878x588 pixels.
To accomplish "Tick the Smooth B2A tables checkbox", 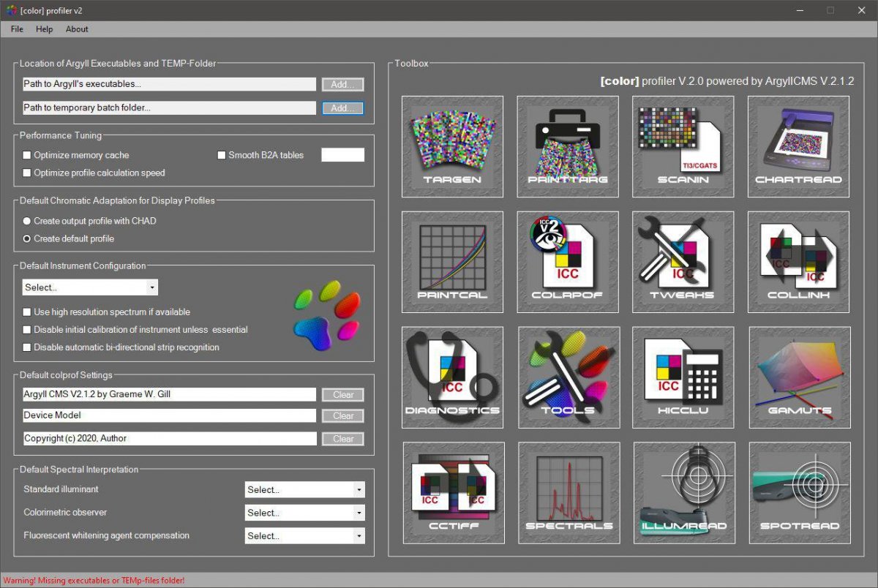I will coord(222,155).
